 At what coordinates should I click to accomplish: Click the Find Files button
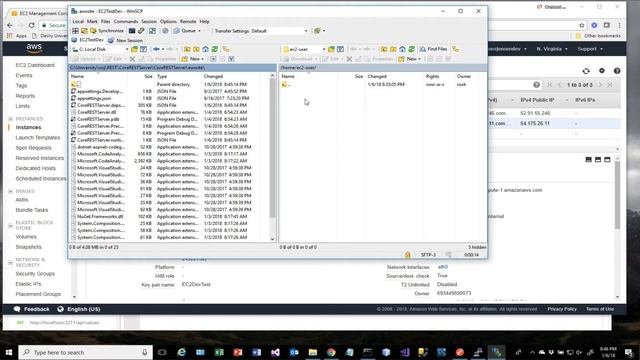(x=433, y=49)
